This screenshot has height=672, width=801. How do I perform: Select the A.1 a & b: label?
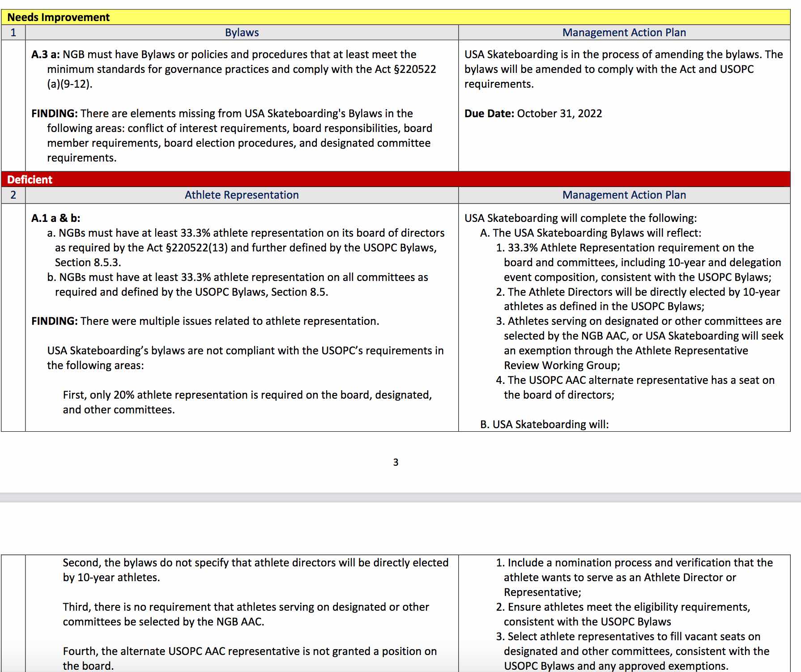click(x=56, y=218)
